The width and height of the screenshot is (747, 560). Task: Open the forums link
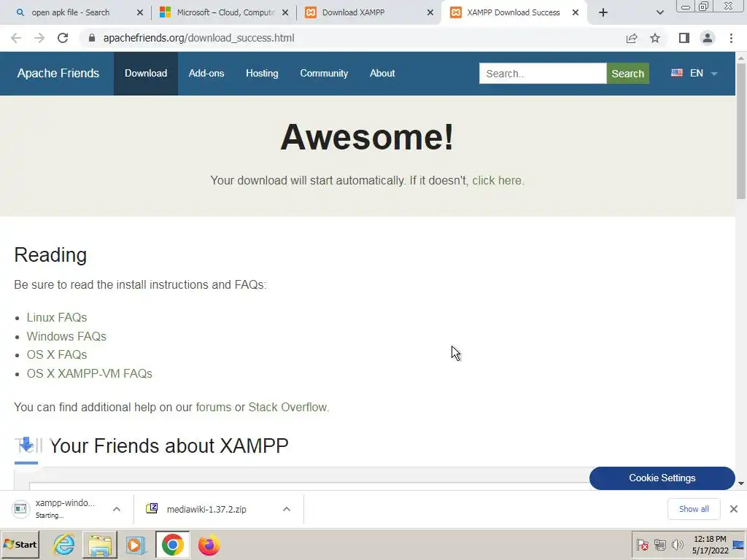[x=214, y=407]
